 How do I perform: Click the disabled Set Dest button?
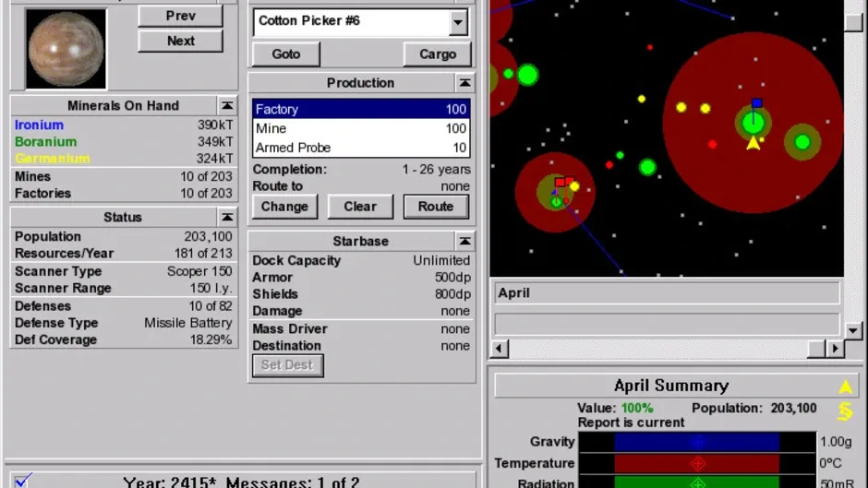click(287, 365)
